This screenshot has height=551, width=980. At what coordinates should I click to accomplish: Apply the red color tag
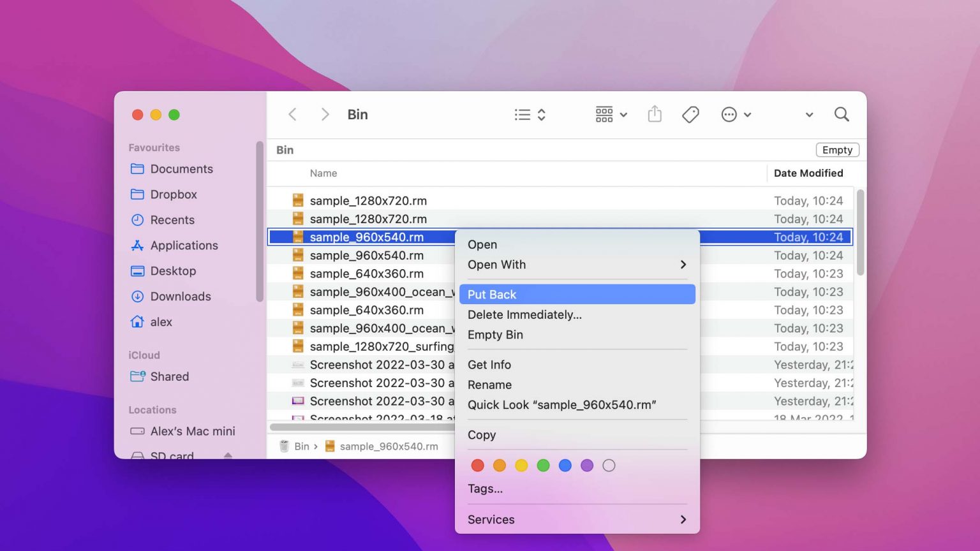pos(477,466)
